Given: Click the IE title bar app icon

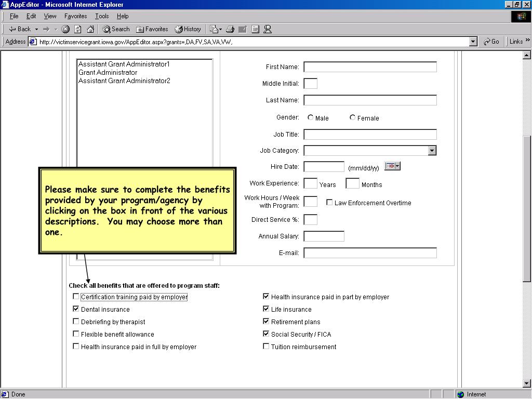Looking at the screenshot, I should (x=5, y=4).
